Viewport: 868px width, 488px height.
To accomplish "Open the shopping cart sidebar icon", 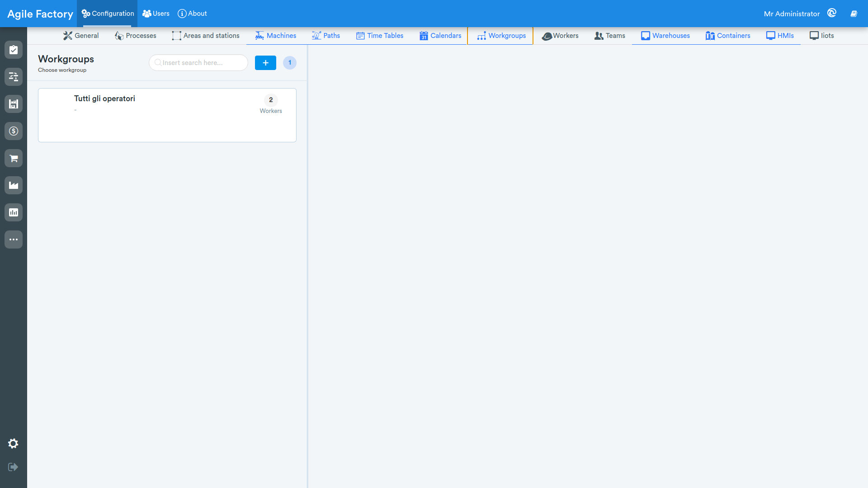I will tap(14, 158).
